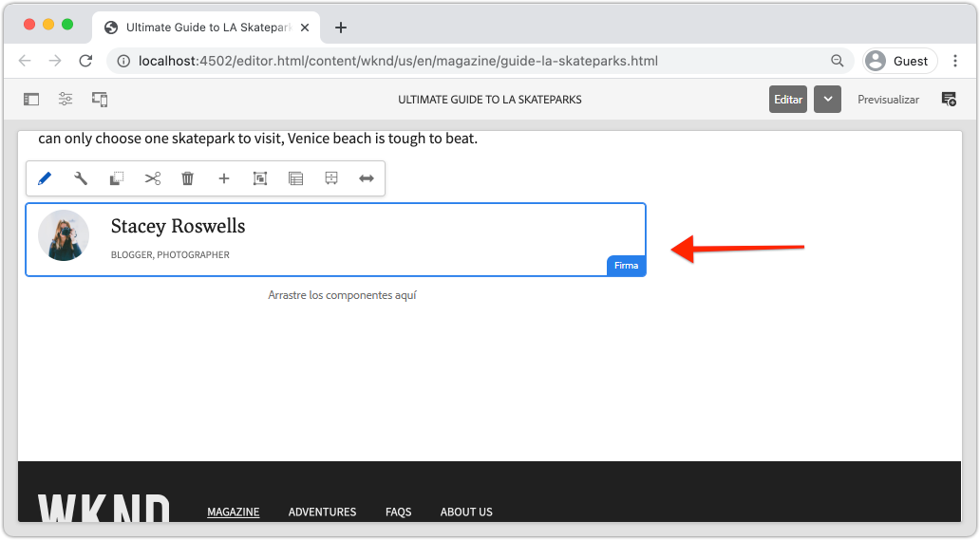The image size is (980, 540).
Task: Open the emulator device icon
Action: [100, 100]
